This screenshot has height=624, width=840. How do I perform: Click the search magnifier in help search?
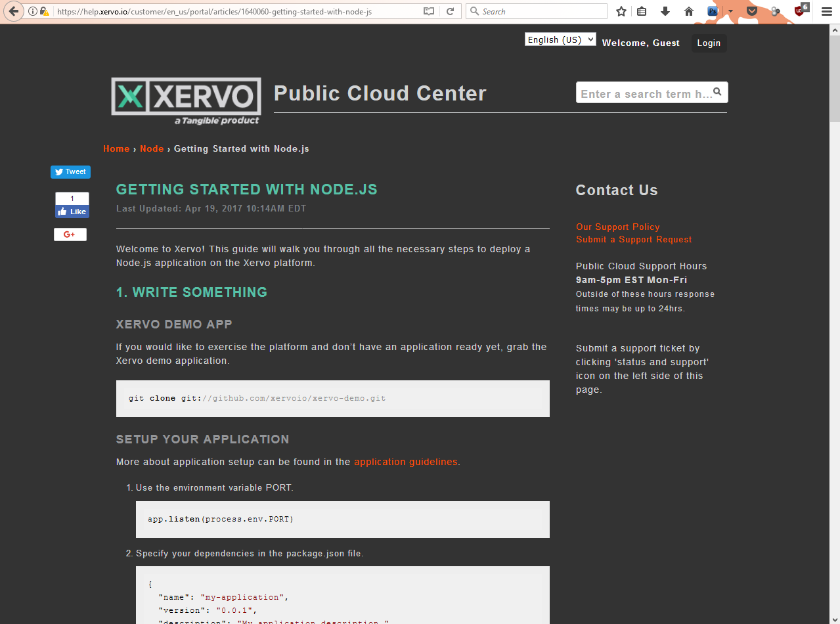click(718, 92)
